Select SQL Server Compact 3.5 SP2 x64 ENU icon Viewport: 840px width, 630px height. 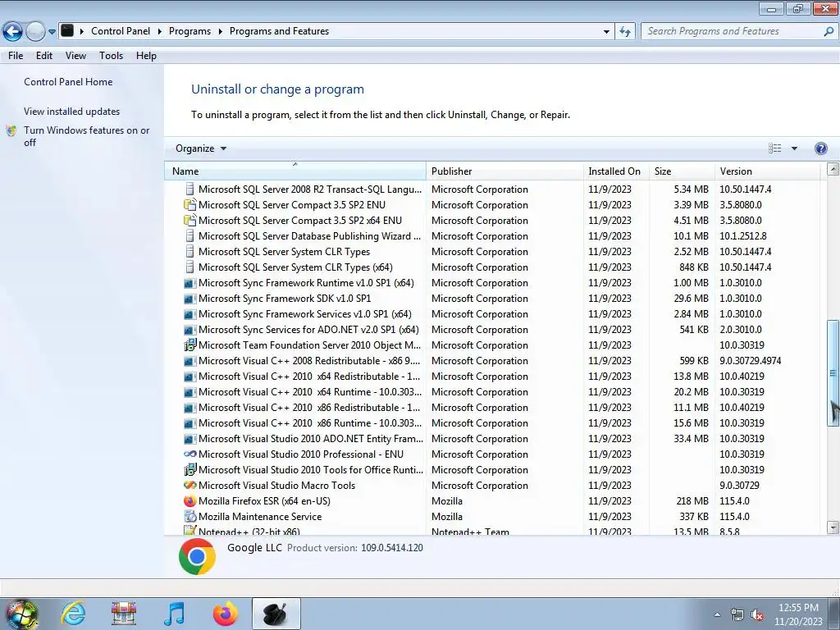[x=189, y=220]
